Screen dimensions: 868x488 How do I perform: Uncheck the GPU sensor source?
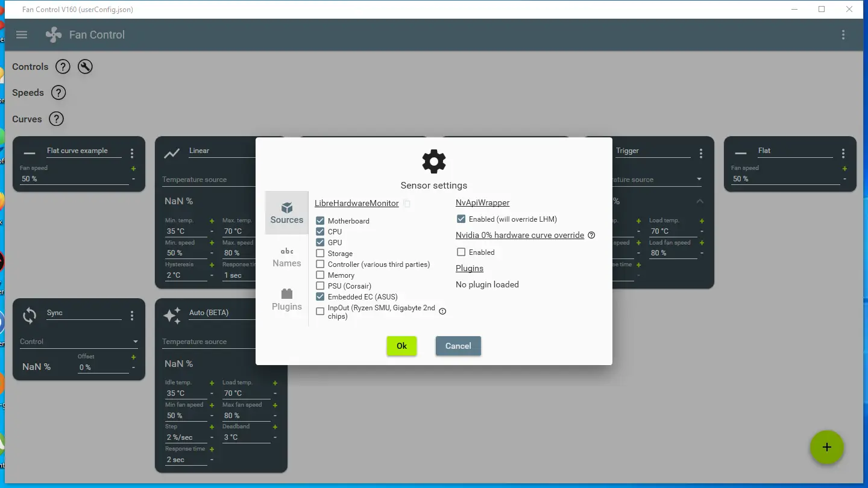[x=320, y=243]
